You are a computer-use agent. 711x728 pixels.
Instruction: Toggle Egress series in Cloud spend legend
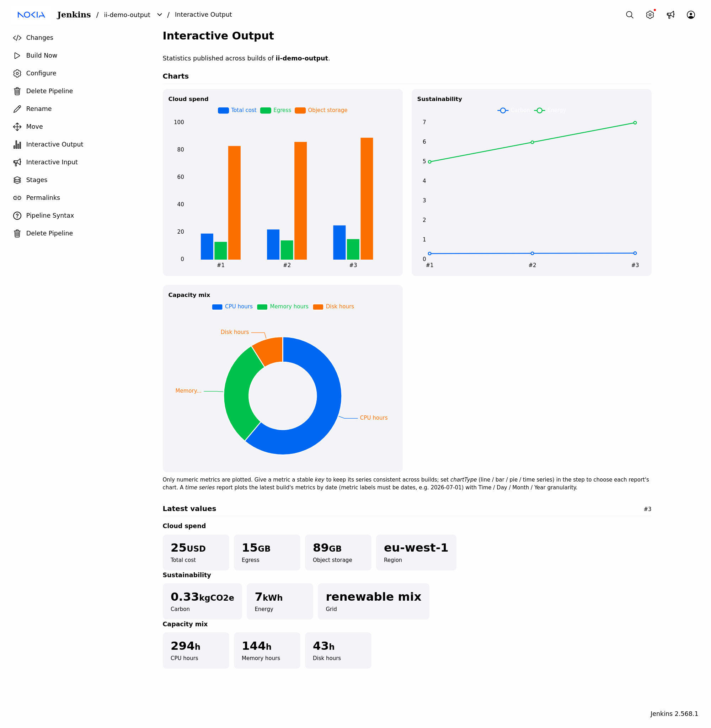tap(276, 110)
